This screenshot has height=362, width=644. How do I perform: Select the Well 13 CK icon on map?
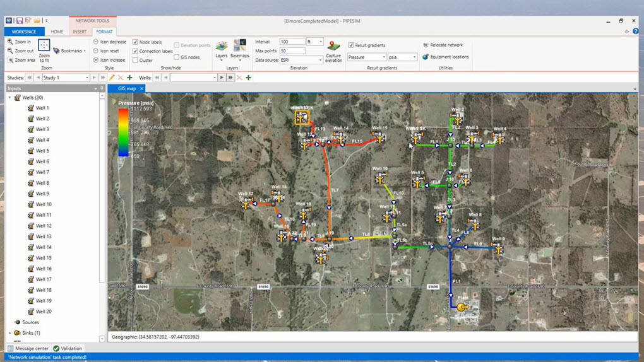pyautogui.click(x=302, y=117)
